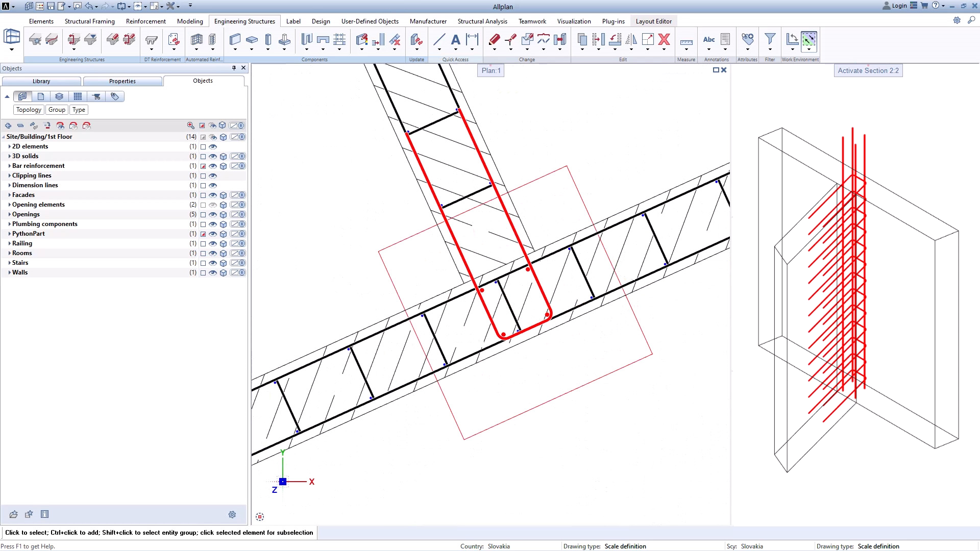The image size is (980, 551).
Task: Toggle visibility eye for Opening elements
Action: pos(213,205)
